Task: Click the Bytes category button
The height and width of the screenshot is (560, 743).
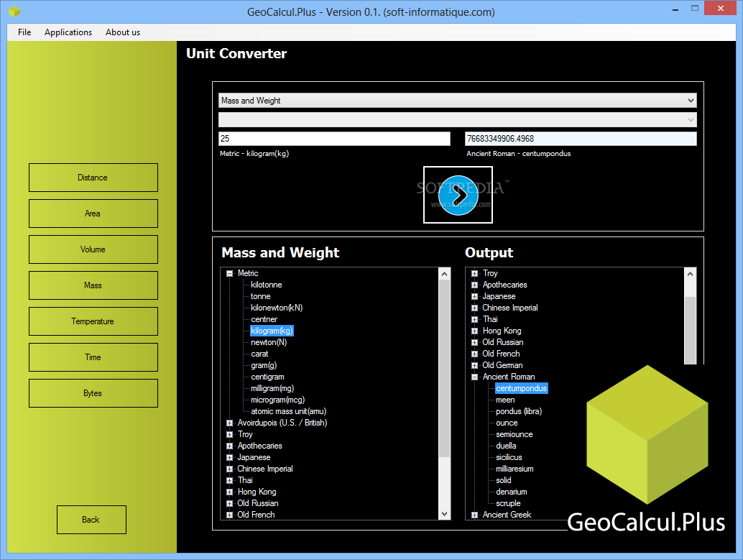Action: coord(93,393)
